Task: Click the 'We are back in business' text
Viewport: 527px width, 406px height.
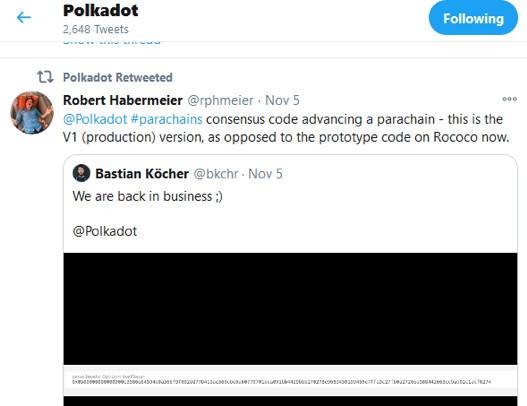Action: [148, 196]
